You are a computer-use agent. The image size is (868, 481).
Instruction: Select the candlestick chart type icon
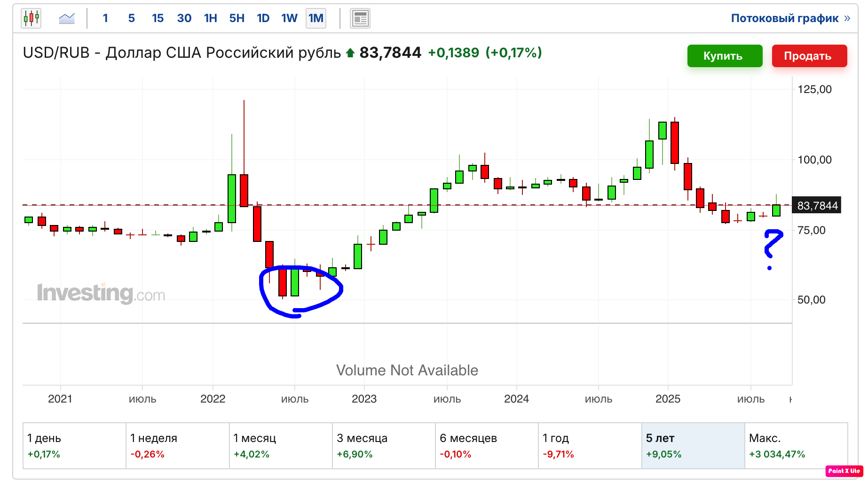[31, 18]
